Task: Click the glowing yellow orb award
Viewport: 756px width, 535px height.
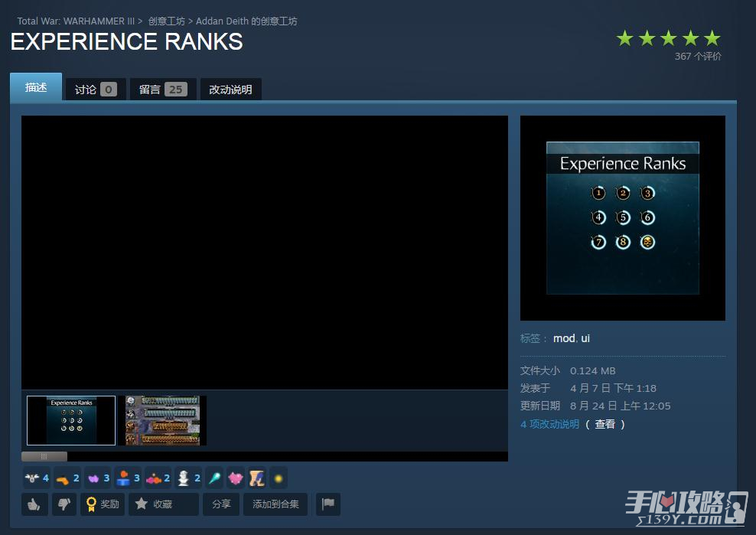Action: 279,478
